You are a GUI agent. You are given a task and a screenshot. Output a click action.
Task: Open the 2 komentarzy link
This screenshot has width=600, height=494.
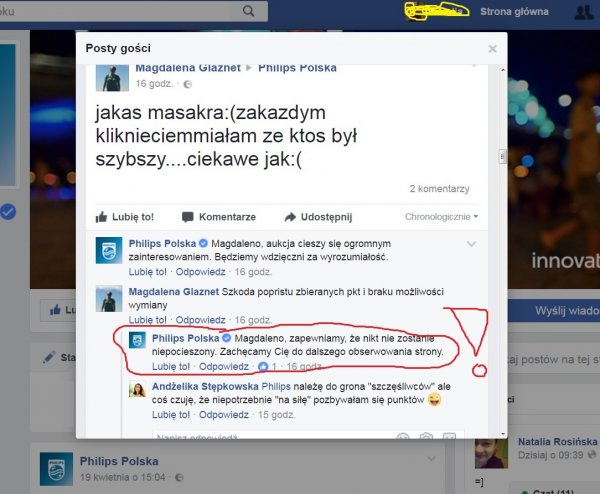439,189
